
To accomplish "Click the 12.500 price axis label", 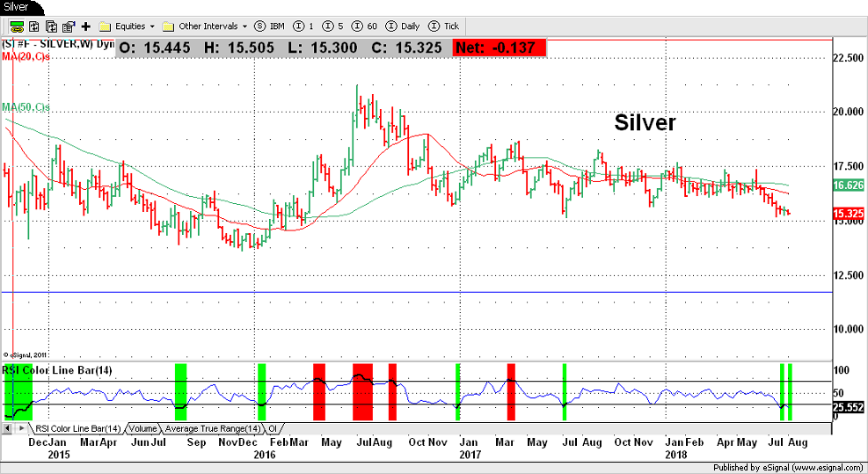I will pyautogui.click(x=848, y=275).
